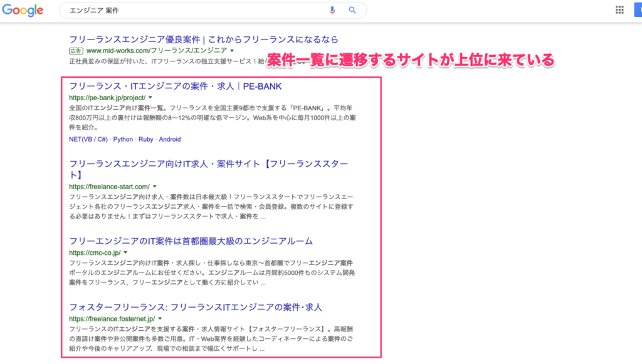
Task: Expand the mid-works.com ad URL dropdown arrow
Action: coord(232,51)
